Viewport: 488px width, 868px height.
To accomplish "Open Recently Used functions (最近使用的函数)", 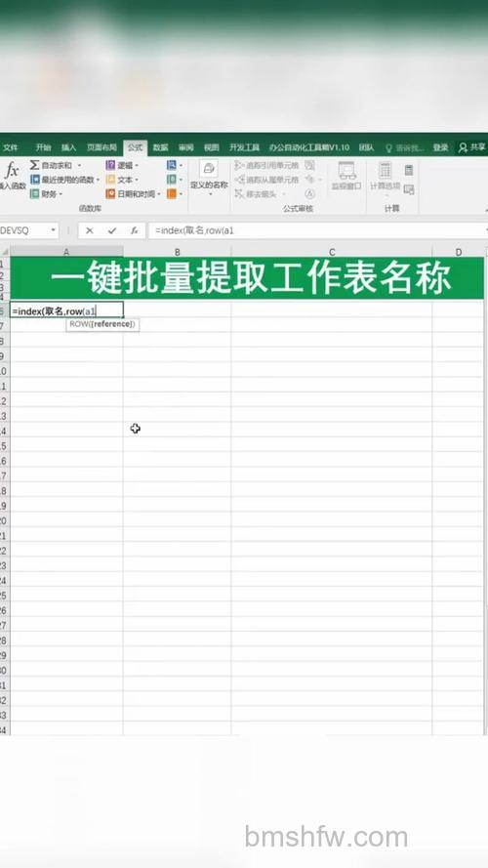I will click(x=67, y=180).
